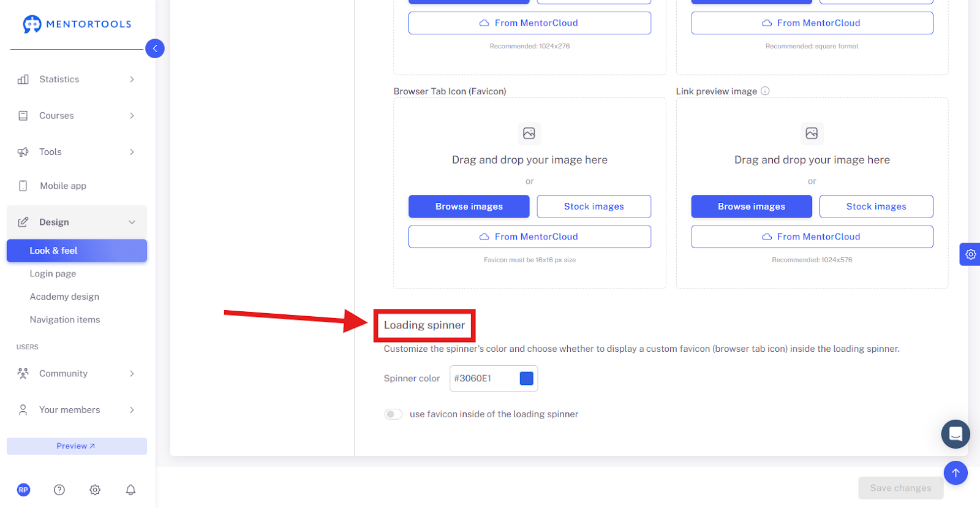980x508 pixels.
Task: Click Stock images for Link preview image
Action: point(876,207)
